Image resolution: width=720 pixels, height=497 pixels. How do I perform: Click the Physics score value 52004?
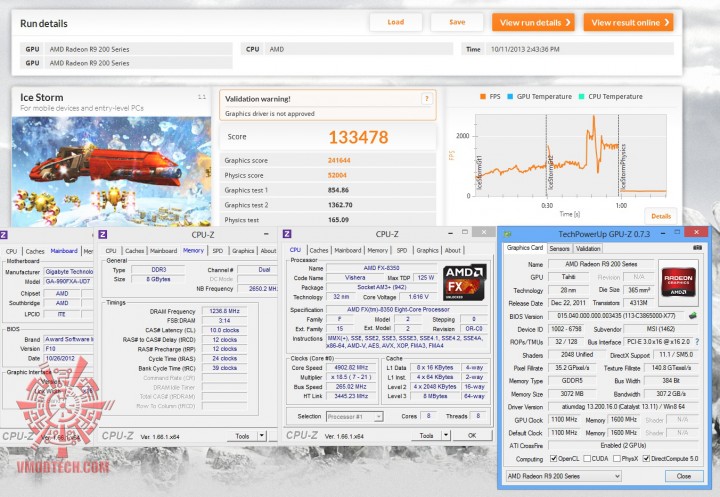coord(337,175)
